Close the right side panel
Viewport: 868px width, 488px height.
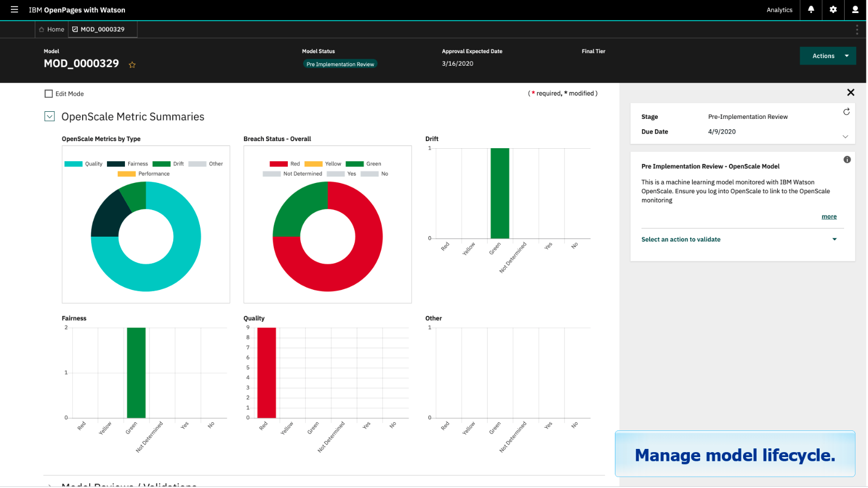tap(851, 92)
